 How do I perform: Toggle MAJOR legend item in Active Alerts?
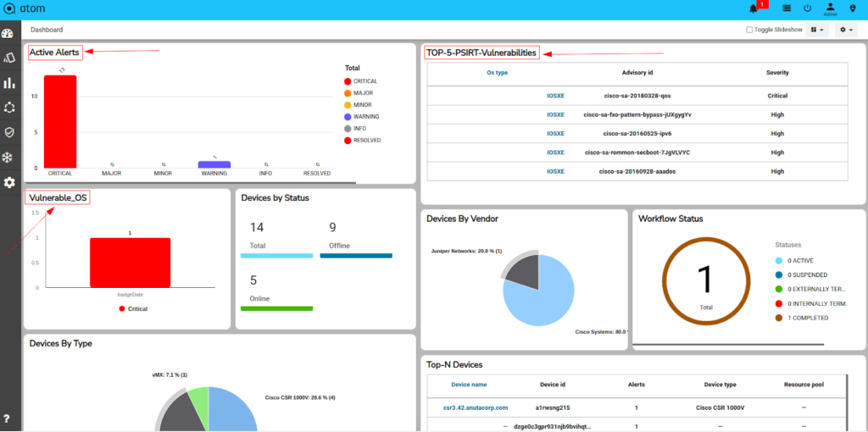[x=358, y=93]
